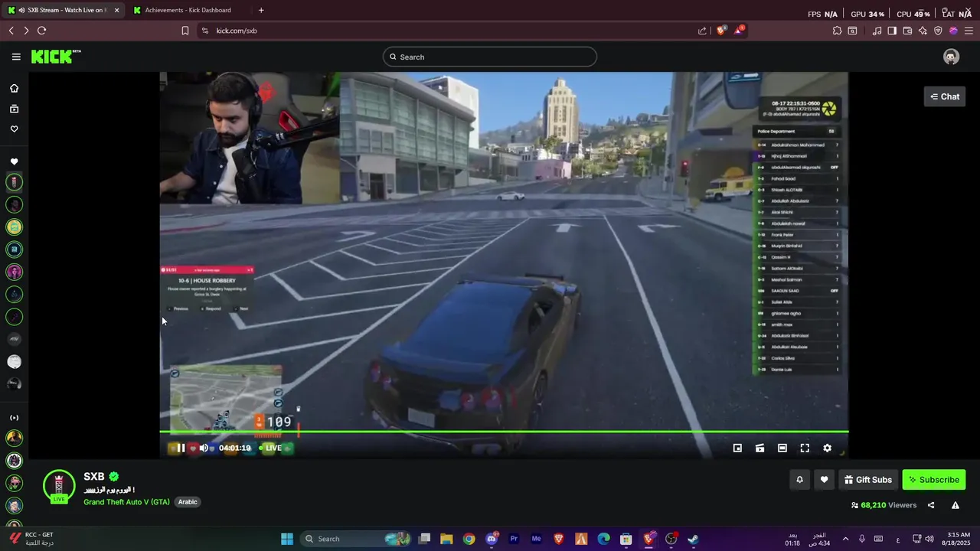
Task: Open Grand Theft Auto V category link
Action: pos(126,502)
